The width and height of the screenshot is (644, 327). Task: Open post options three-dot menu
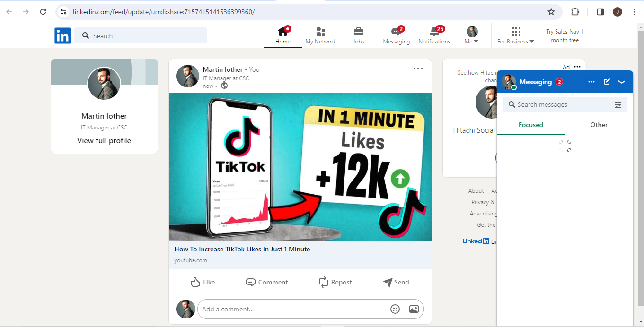point(418,69)
